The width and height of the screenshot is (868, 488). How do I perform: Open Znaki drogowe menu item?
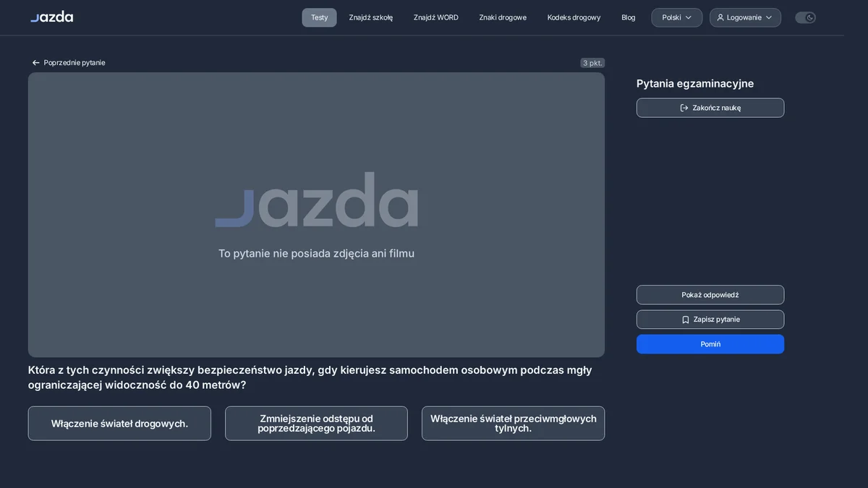pos(503,17)
